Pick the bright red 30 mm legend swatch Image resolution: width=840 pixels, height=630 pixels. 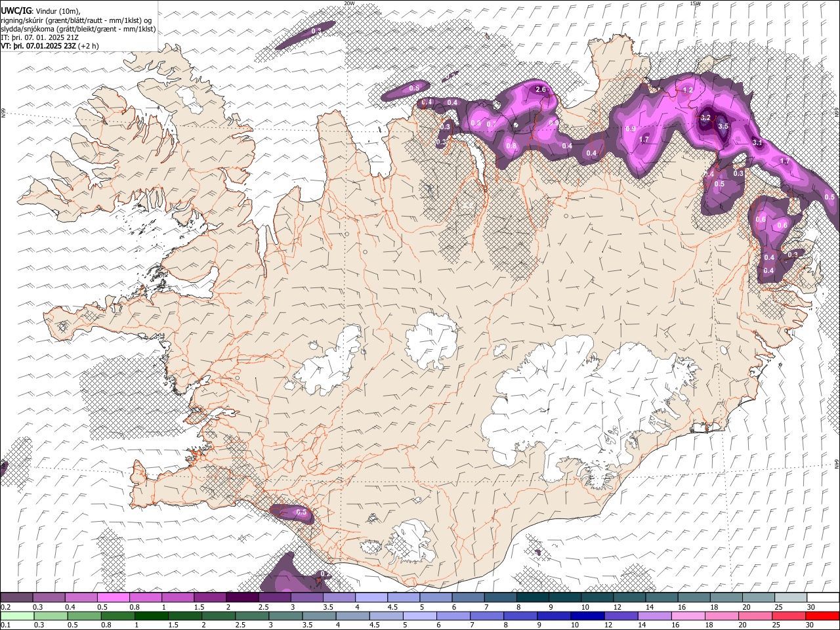click(x=822, y=616)
